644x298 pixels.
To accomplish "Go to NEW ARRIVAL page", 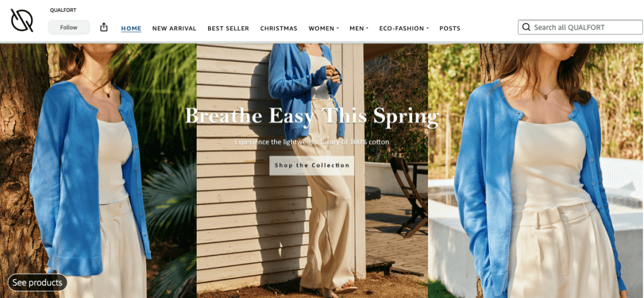I will (x=174, y=29).
